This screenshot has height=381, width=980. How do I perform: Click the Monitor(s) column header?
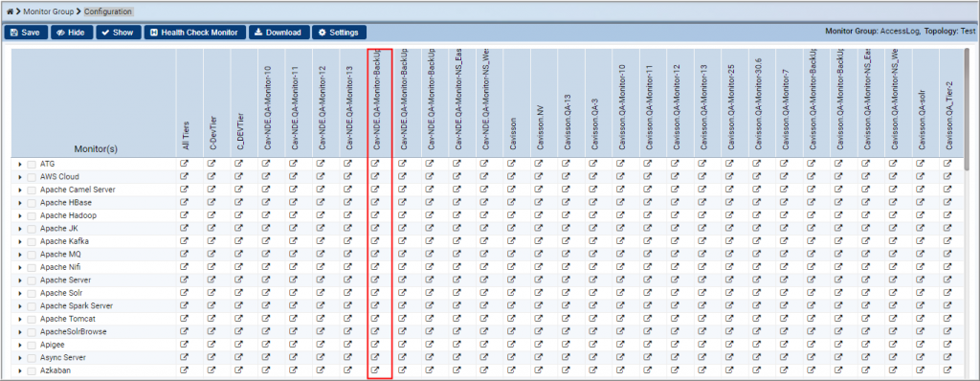click(96, 149)
